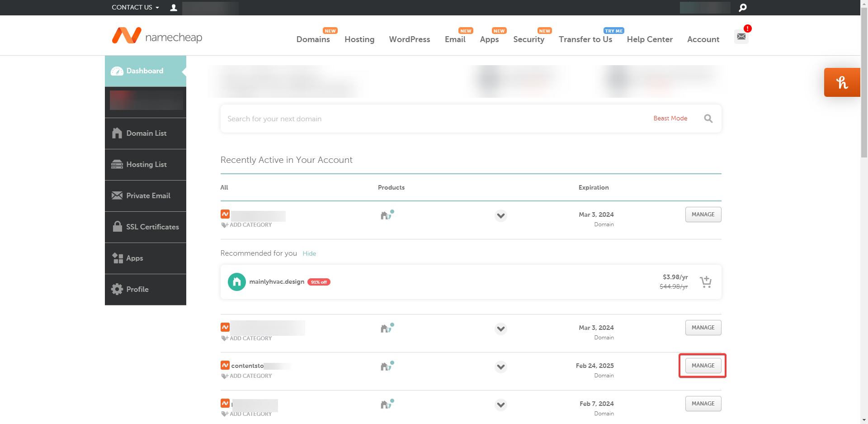Open the notifications envelope icon
This screenshot has width=868, height=424.
[741, 36]
